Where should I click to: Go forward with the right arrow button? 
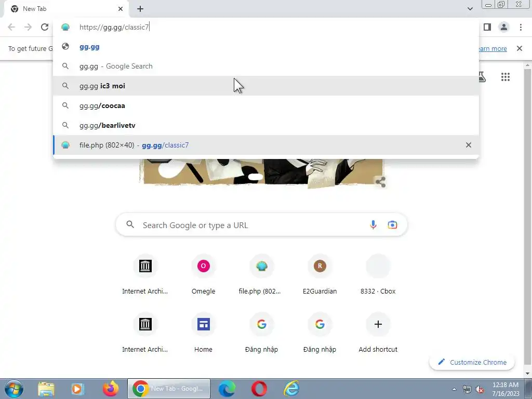[x=28, y=27]
